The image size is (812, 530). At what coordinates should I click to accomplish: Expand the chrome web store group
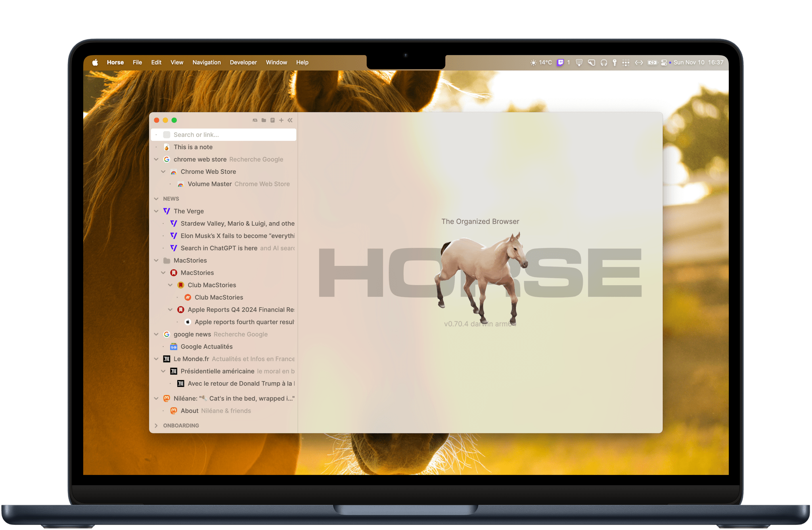coord(156,159)
